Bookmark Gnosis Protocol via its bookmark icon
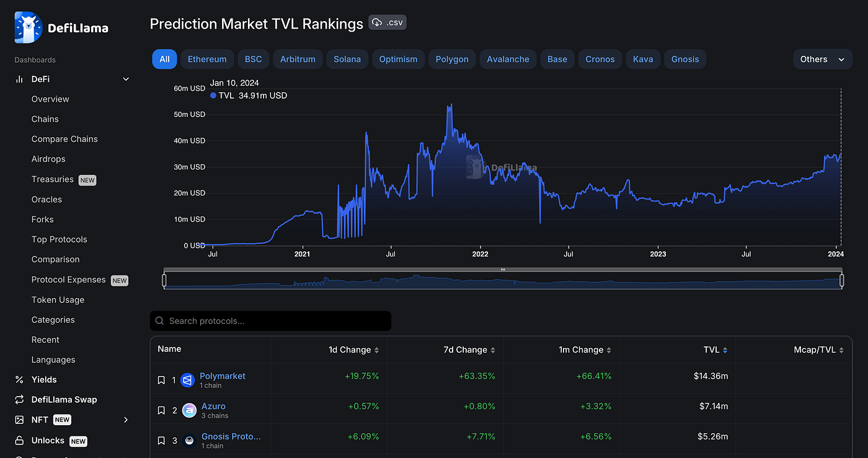Image resolution: width=868 pixels, height=458 pixels. click(x=161, y=441)
